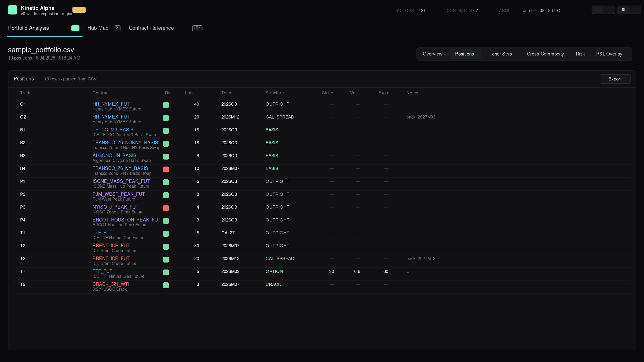
Task: Click the Tenor column header
Action: click(227, 93)
